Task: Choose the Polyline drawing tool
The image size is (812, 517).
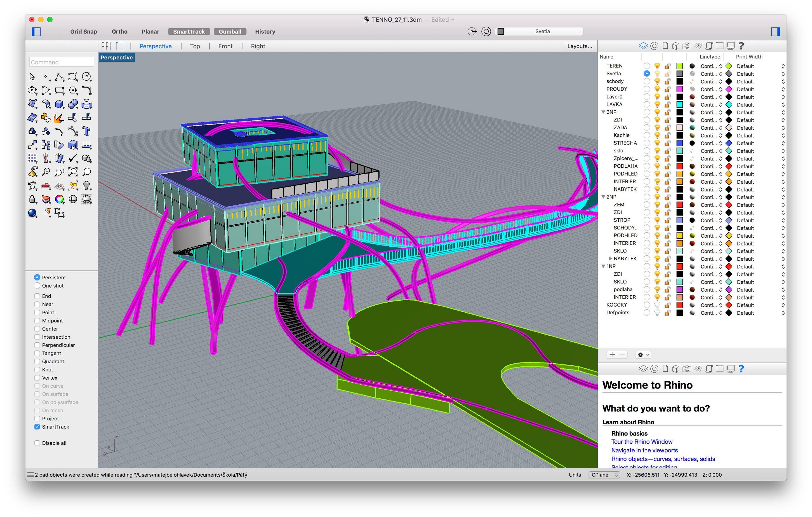Action: click(x=59, y=77)
